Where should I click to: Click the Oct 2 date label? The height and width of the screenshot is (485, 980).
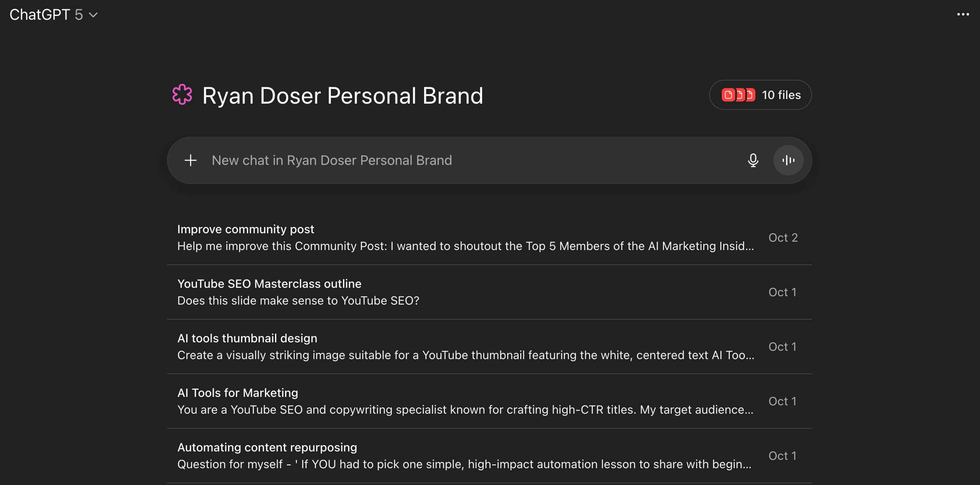point(783,237)
